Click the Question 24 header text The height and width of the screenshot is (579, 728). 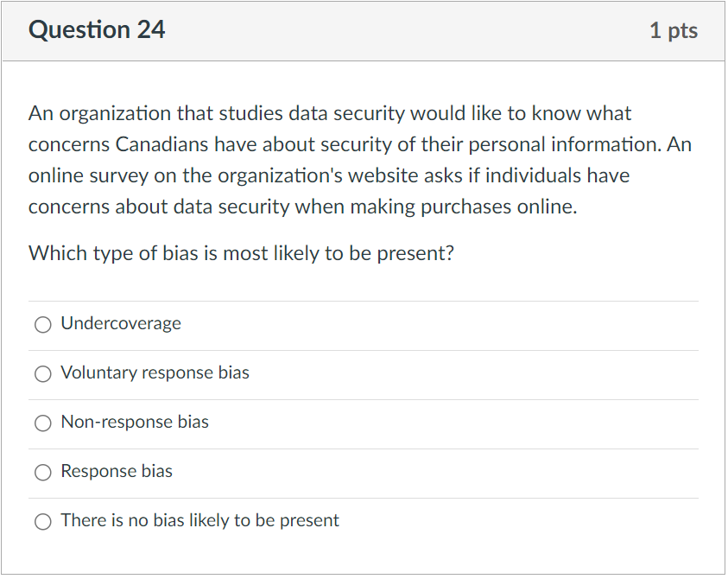(95, 29)
